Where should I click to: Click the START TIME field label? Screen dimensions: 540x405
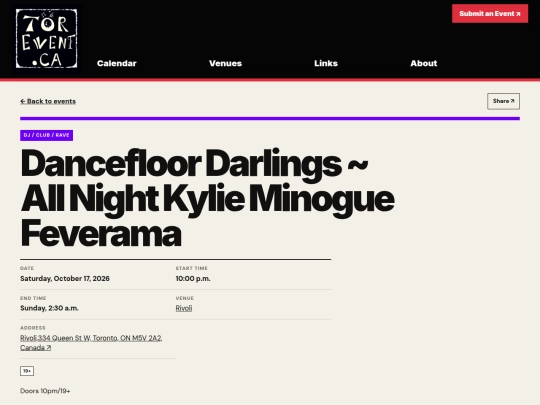[x=191, y=268]
